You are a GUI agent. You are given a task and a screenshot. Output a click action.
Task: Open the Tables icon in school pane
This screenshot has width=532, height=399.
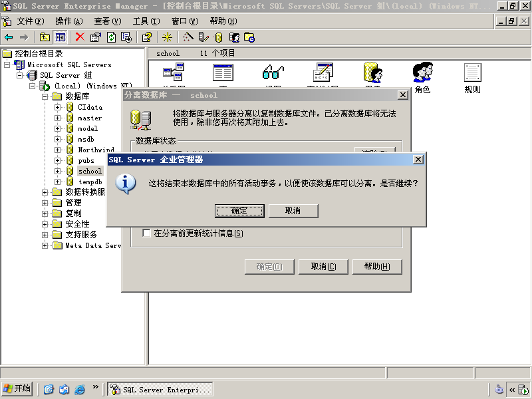223,72
